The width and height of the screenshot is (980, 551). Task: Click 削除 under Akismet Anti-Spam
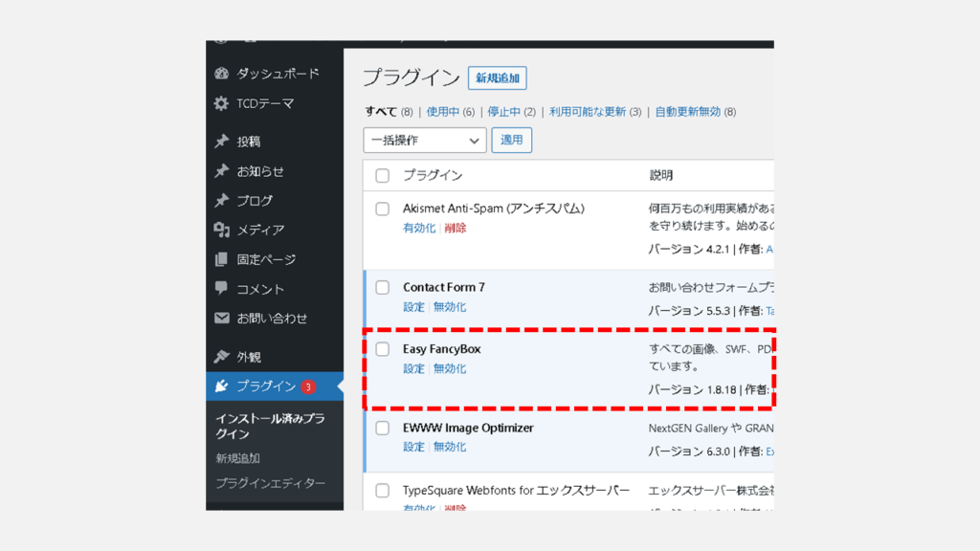click(456, 228)
